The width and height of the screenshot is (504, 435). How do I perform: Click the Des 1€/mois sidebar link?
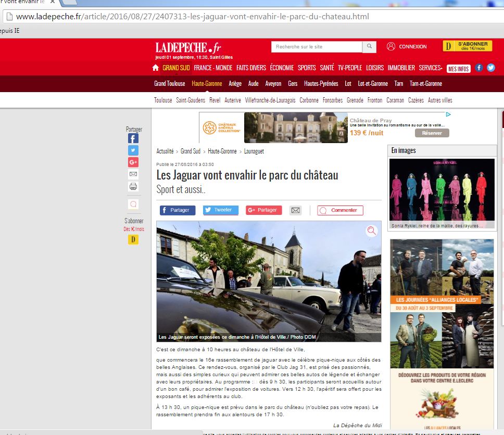tap(134, 229)
